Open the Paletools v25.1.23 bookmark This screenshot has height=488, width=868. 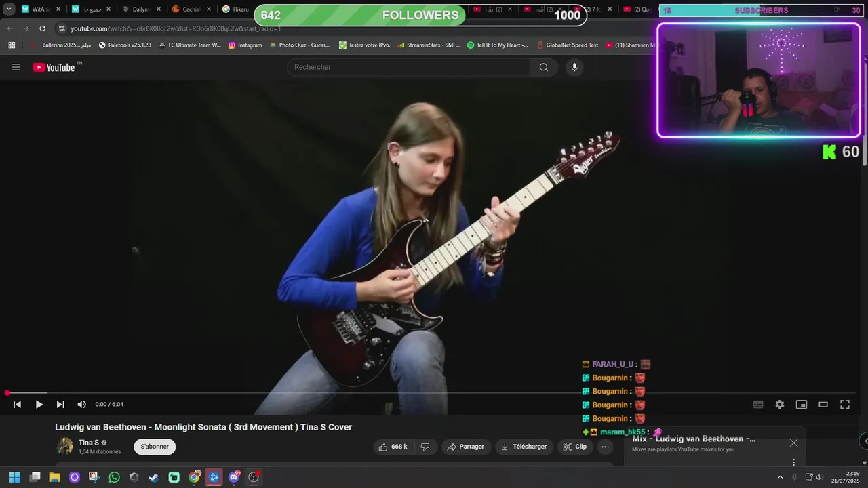125,45
